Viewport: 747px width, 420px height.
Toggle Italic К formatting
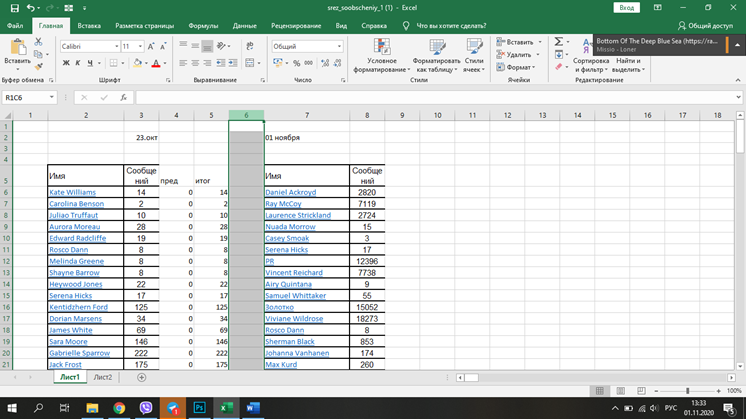tap(78, 63)
